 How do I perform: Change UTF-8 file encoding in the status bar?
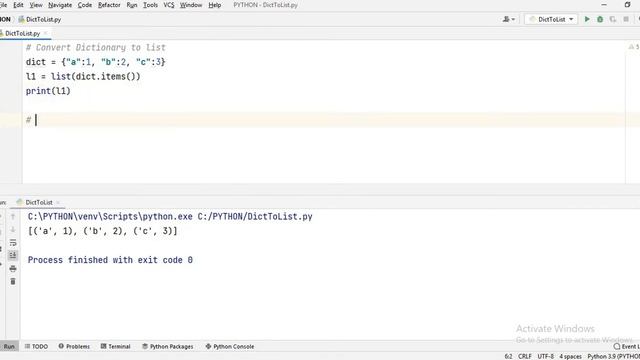546,356
